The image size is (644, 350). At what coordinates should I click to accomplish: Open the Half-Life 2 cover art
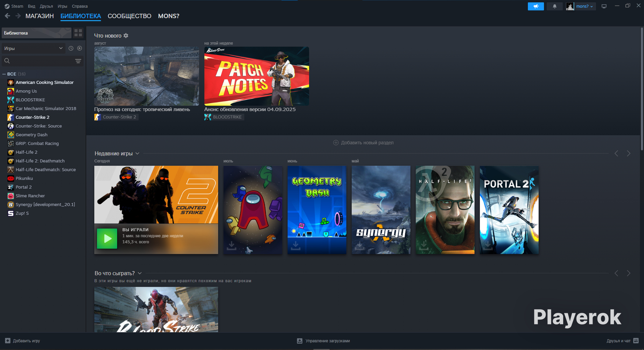click(445, 210)
